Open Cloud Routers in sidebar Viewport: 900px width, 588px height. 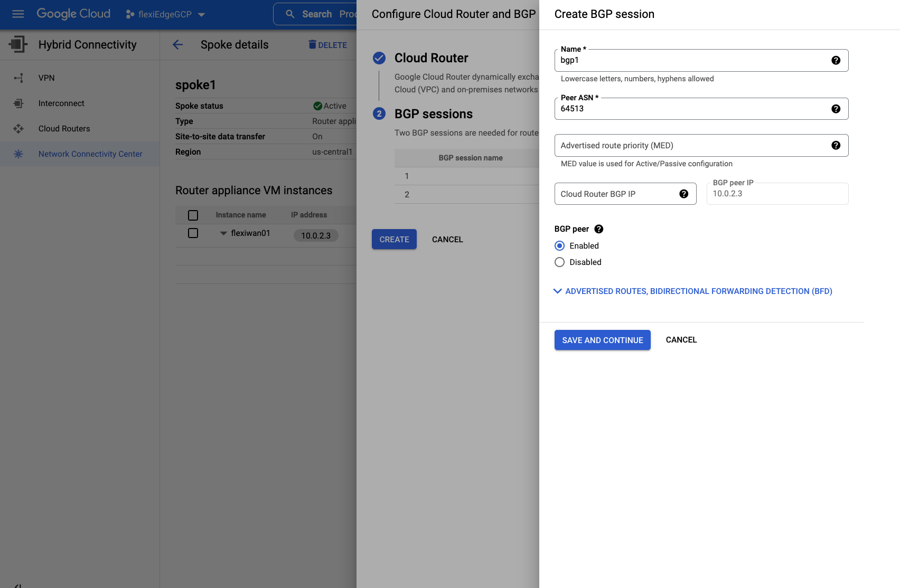pyautogui.click(x=64, y=129)
